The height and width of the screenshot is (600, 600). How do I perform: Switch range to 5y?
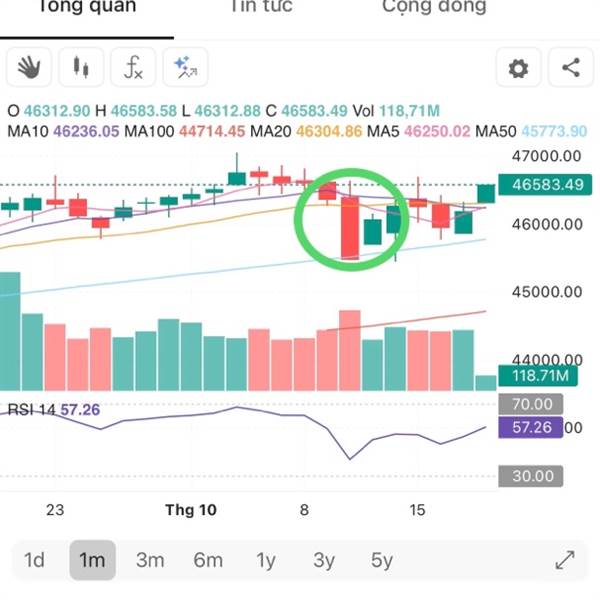382,560
